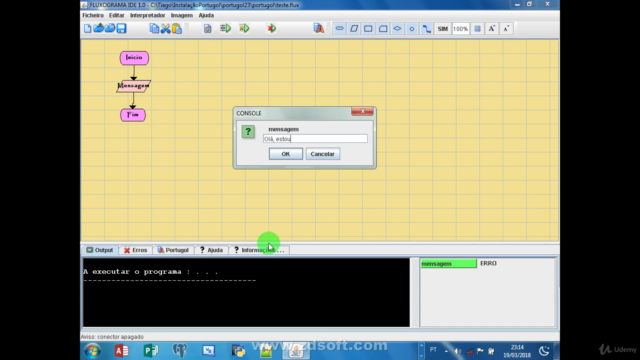Click the green mensagem variable cell
The width and height of the screenshot is (640, 360).
[x=448, y=264]
